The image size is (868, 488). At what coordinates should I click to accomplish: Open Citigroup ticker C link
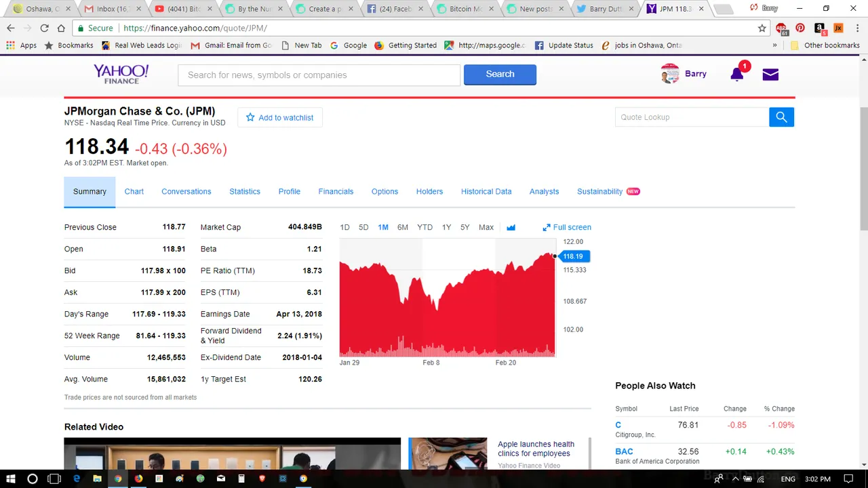point(618,425)
